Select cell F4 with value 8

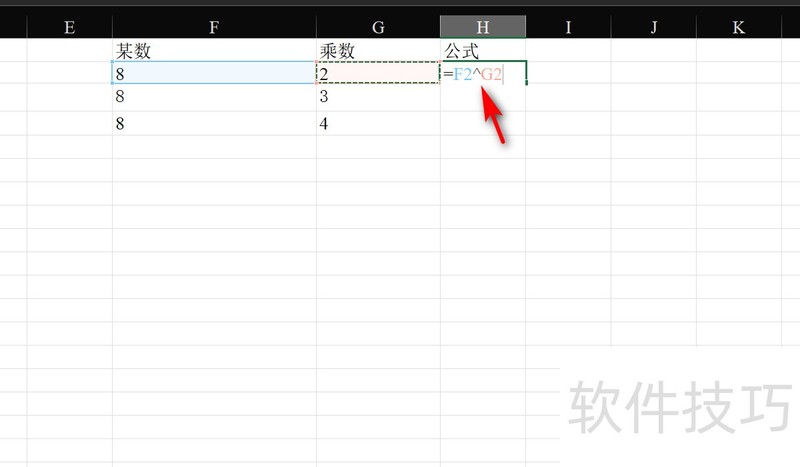[214, 123]
